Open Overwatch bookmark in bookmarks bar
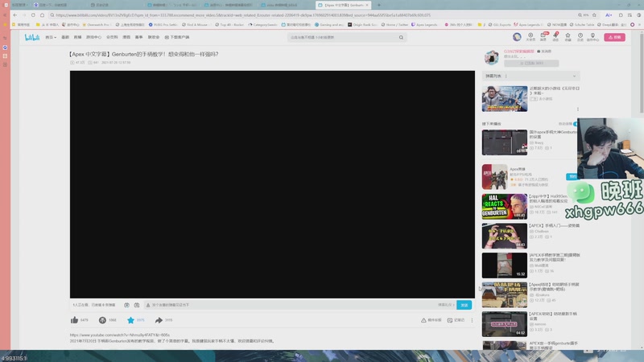Viewport: 644px width, 362px height. point(97,25)
